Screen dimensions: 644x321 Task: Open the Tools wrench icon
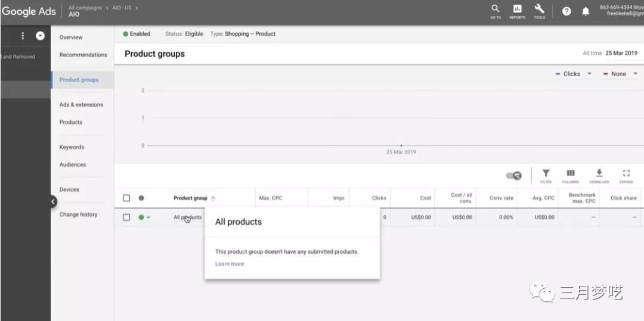539,10
